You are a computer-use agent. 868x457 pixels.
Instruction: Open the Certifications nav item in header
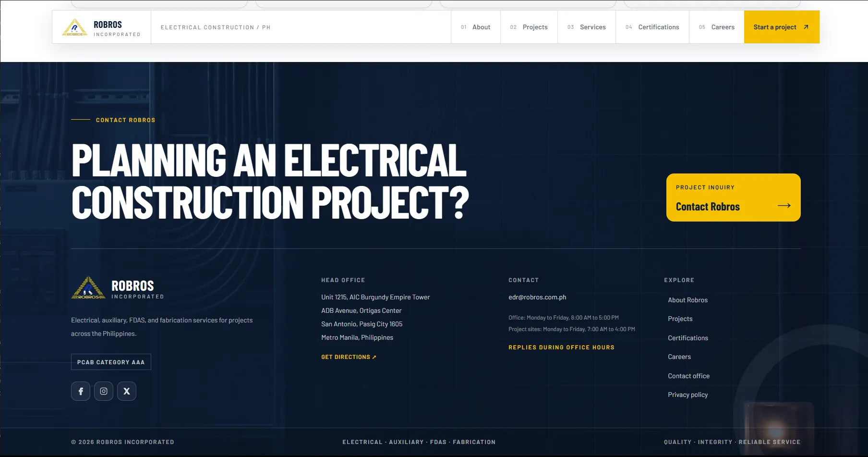coord(652,27)
